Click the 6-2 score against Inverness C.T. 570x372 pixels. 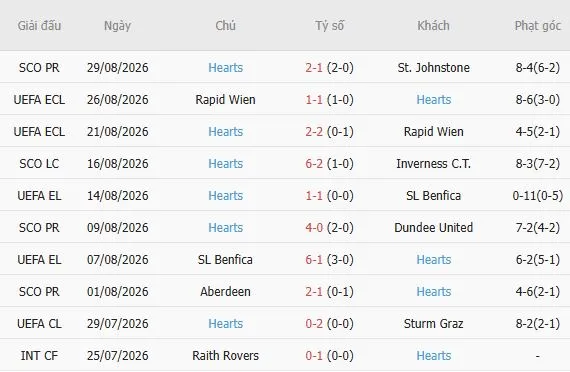pos(314,164)
